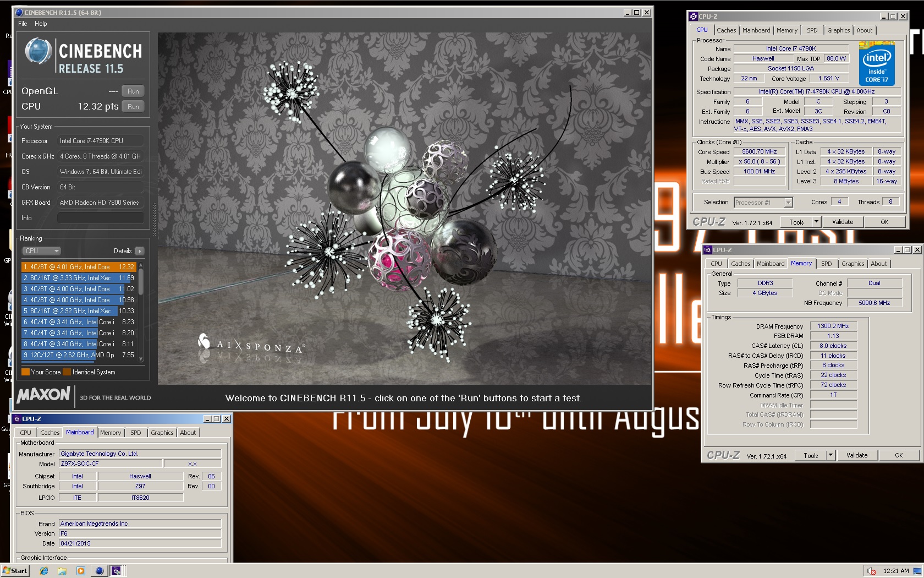Screen dimensions: 924x578
Task: Select ranking row 5 8C/16T @ 2.92 GHz
Action: 79,311
